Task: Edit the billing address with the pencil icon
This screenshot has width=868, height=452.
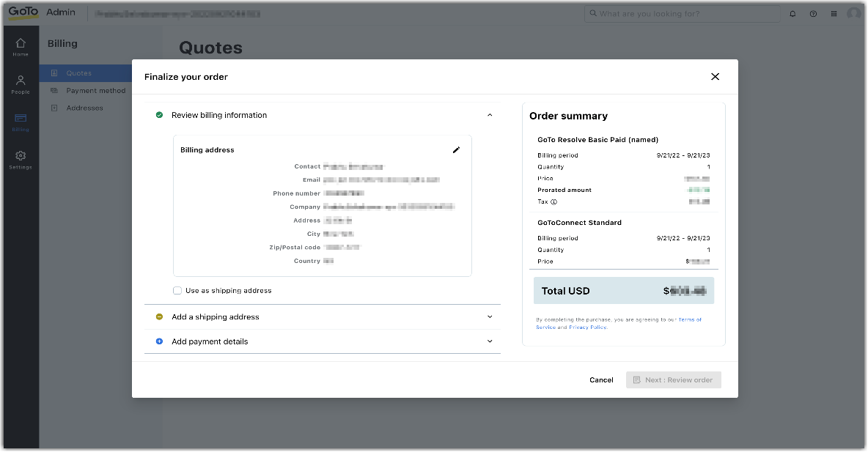Action: point(457,149)
